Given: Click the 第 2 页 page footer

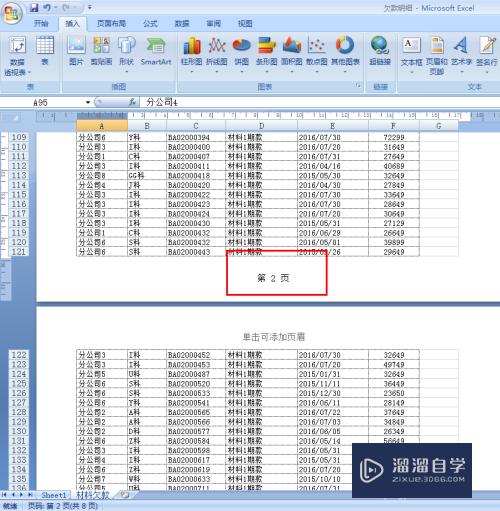Looking at the screenshot, I should (x=273, y=278).
